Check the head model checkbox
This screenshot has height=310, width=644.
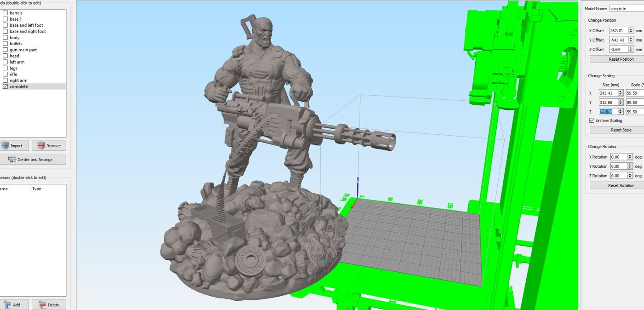point(5,56)
